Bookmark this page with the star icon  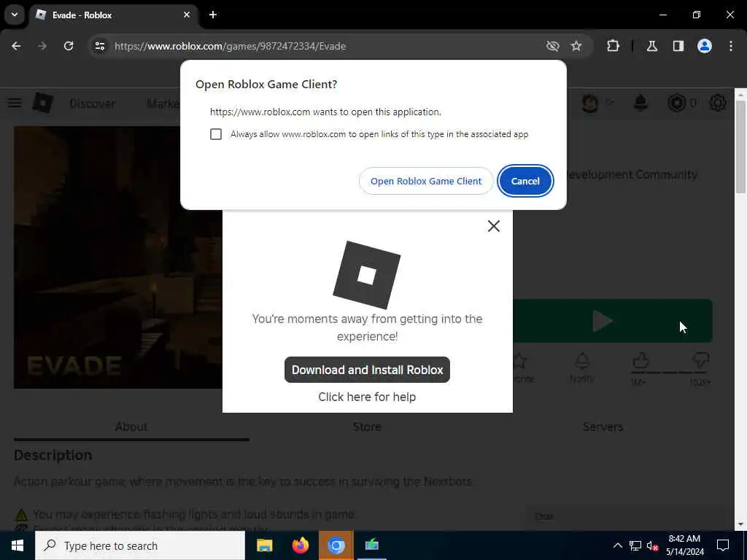pyautogui.click(x=576, y=46)
